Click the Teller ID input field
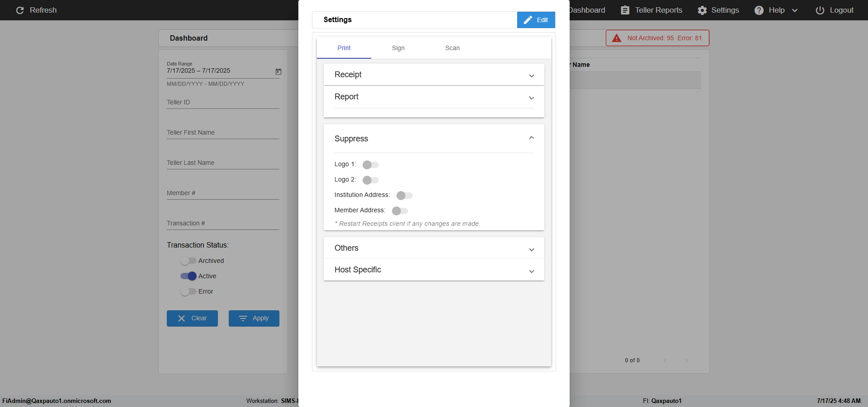This screenshot has height=407, width=868. [223, 102]
